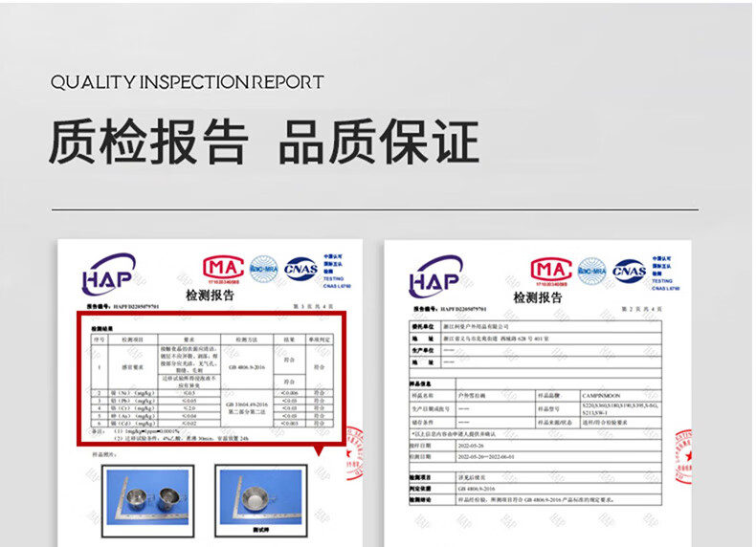Image resolution: width=756 pixels, height=547 pixels.
Task: Click the red MA mark on the left report
Action: (223, 269)
